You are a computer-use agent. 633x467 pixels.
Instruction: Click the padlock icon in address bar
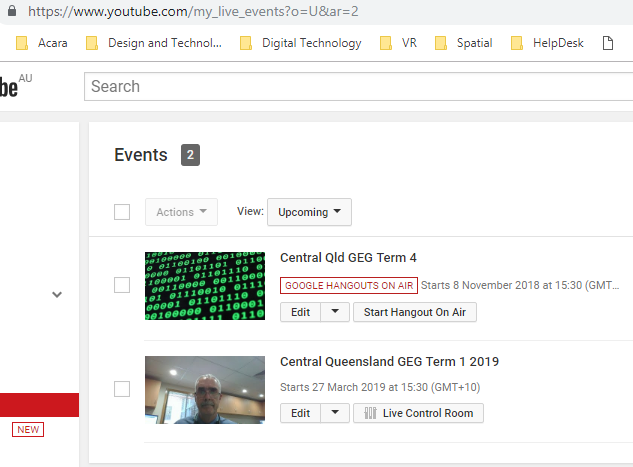tap(12, 11)
